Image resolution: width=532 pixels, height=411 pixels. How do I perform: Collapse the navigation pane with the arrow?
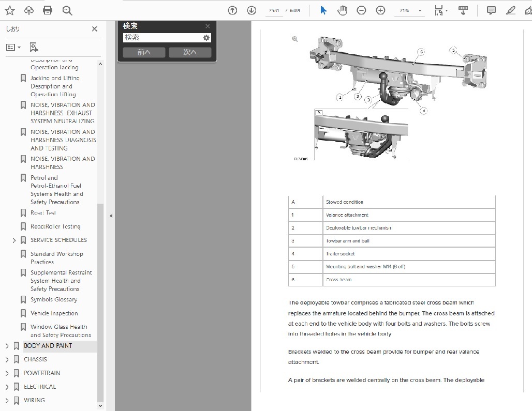(111, 216)
